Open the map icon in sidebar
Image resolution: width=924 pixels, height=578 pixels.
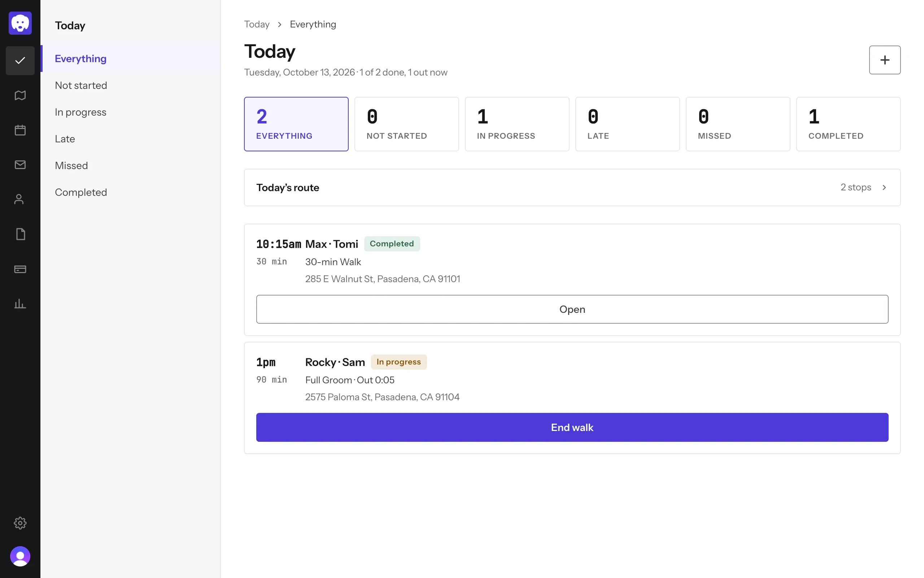click(20, 95)
